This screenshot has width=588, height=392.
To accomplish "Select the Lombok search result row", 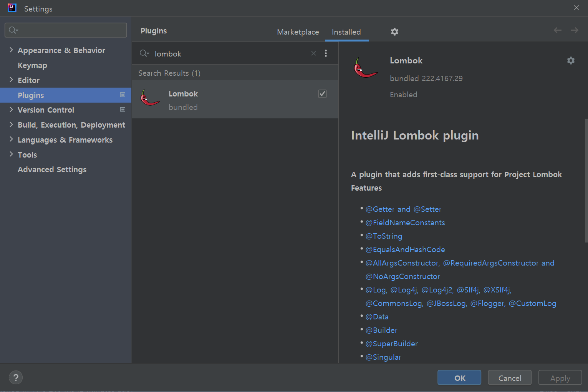I will click(x=235, y=99).
